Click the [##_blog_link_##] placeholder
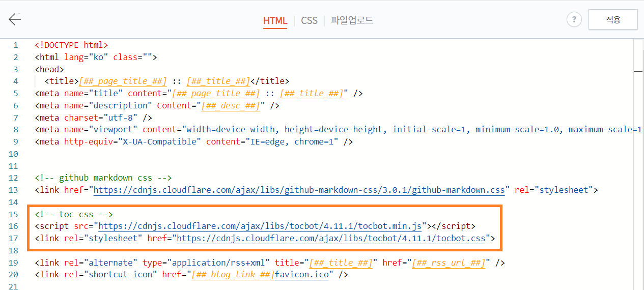 pyautogui.click(x=233, y=275)
